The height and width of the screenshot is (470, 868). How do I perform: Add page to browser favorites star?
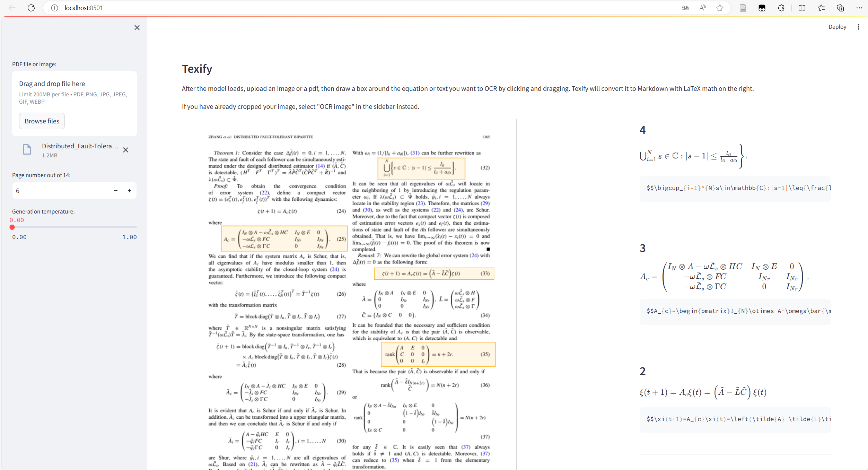pos(720,8)
